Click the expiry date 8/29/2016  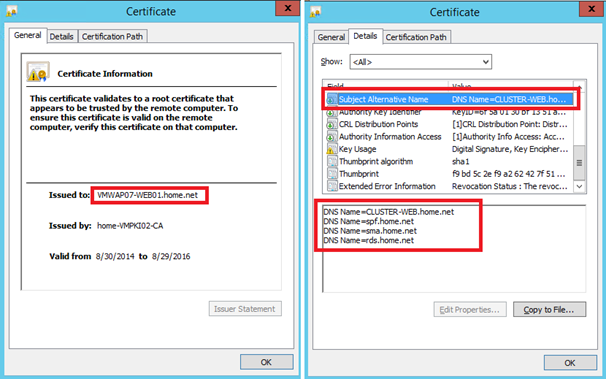[x=171, y=256]
